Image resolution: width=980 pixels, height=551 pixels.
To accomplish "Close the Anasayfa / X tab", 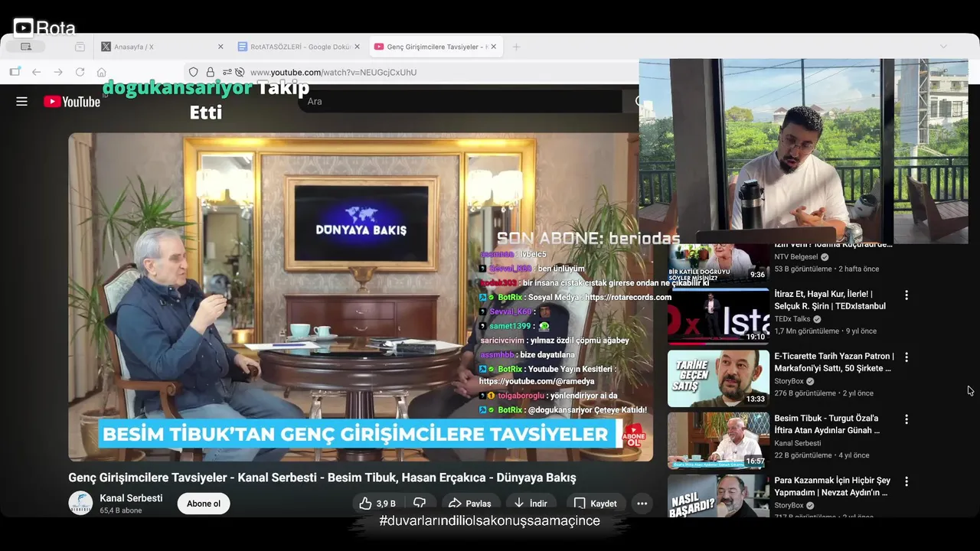I will click(x=220, y=47).
